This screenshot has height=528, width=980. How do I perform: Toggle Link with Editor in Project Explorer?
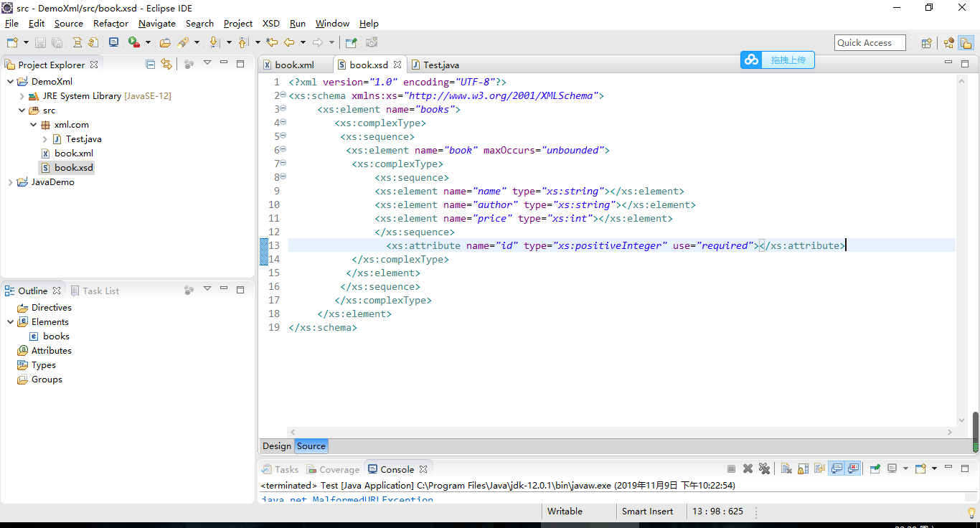pos(166,64)
